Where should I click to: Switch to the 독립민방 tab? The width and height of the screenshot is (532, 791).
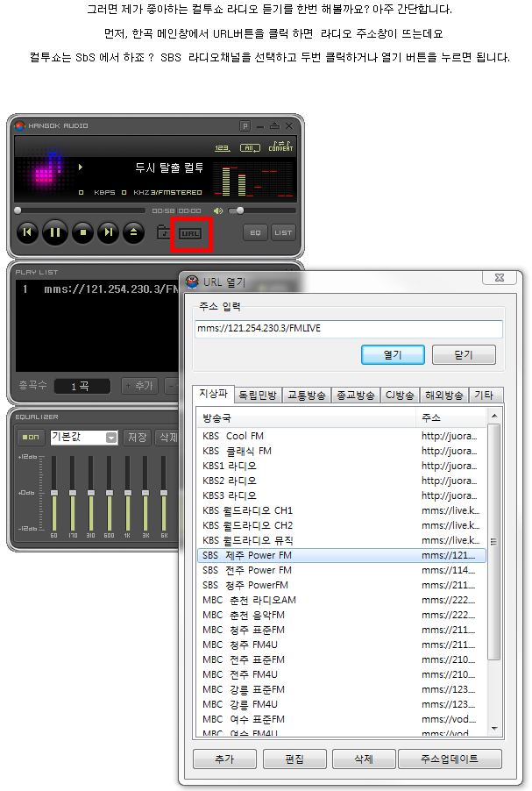[x=258, y=395]
